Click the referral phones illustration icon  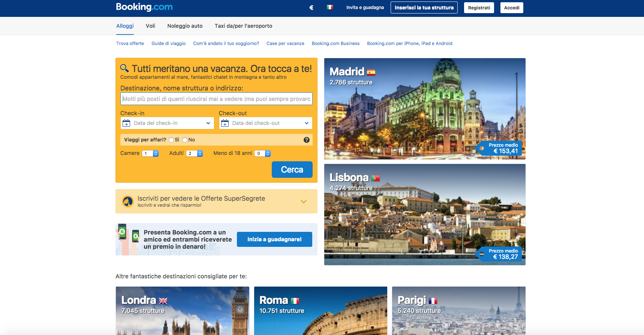pyautogui.click(x=129, y=239)
